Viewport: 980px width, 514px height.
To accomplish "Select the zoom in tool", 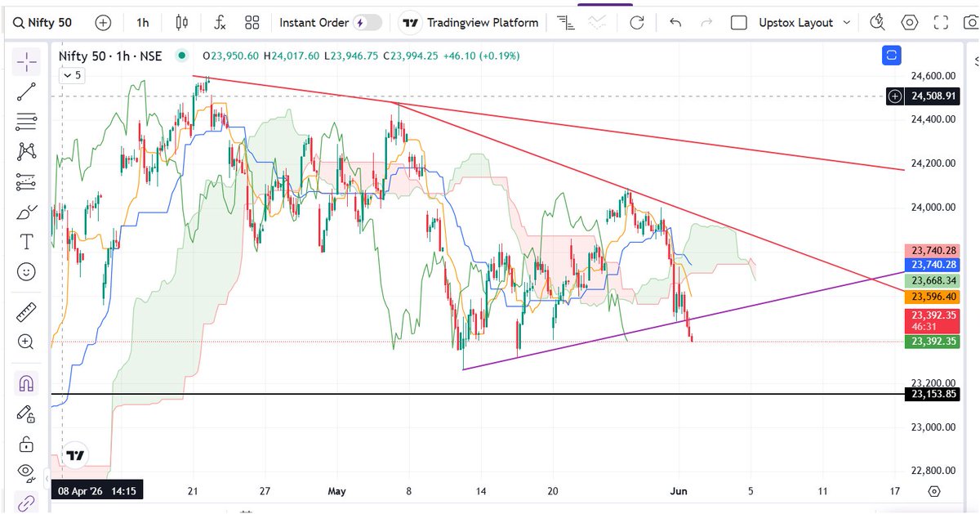I will [26, 342].
